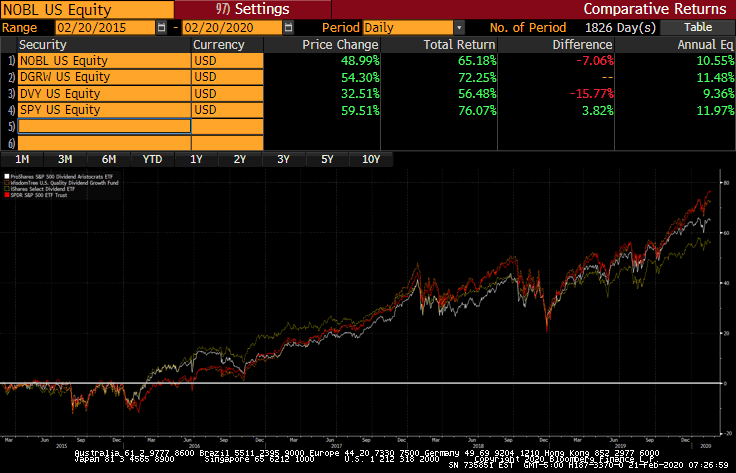This screenshot has height=473, width=736.
Task: Select the 1Y range tab
Action: (196, 159)
